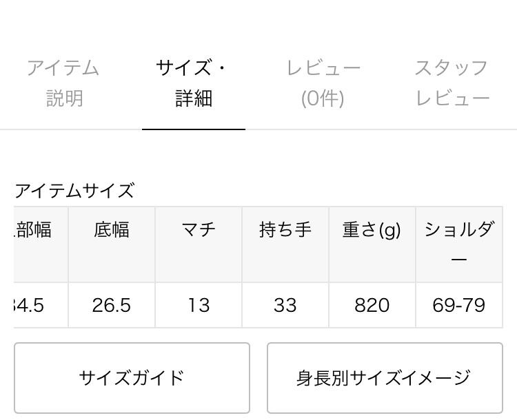Open the スタッフレビュー tab
Viewport: 517px width, 420px height.
452,83
